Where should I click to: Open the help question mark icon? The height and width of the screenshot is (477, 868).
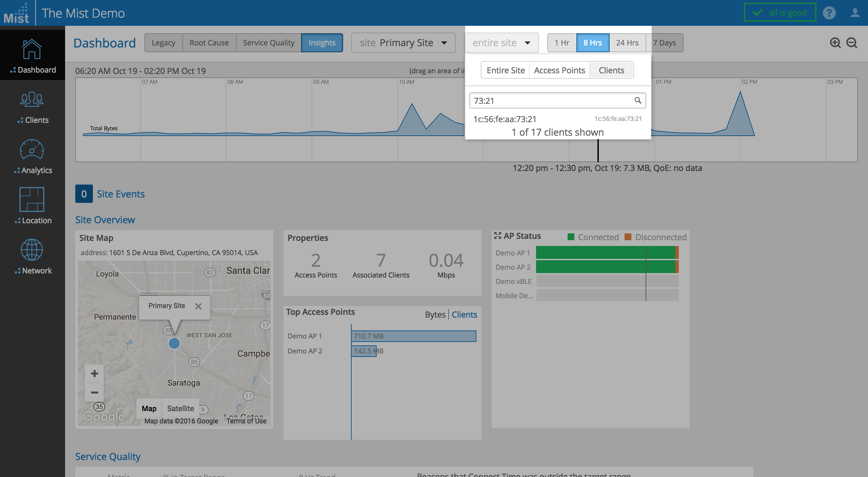point(829,13)
